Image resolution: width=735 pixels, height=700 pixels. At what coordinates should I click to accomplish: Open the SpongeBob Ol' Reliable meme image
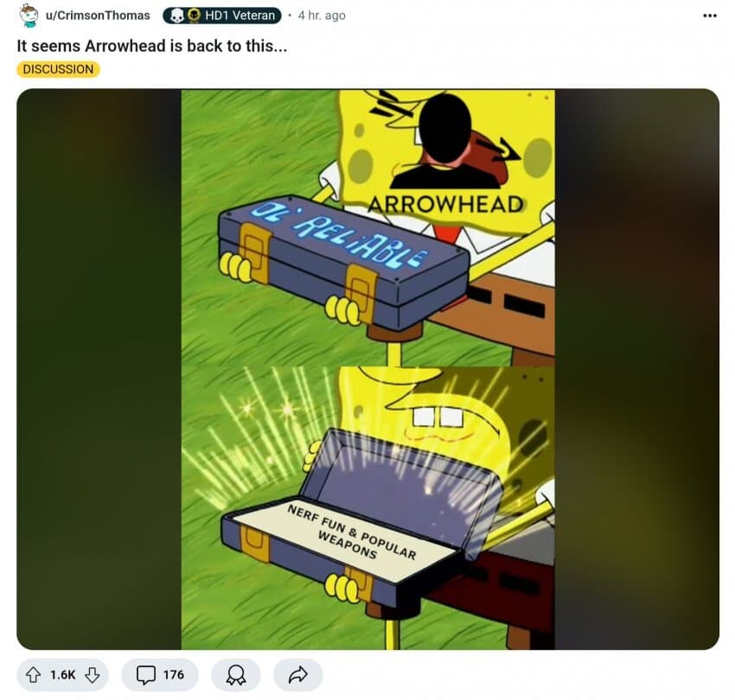click(368, 369)
